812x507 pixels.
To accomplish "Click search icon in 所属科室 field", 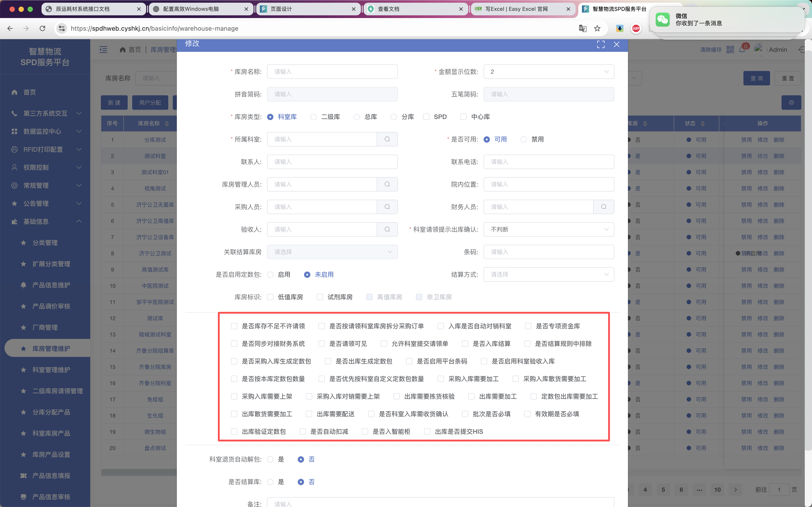I will pyautogui.click(x=387, y=139).
